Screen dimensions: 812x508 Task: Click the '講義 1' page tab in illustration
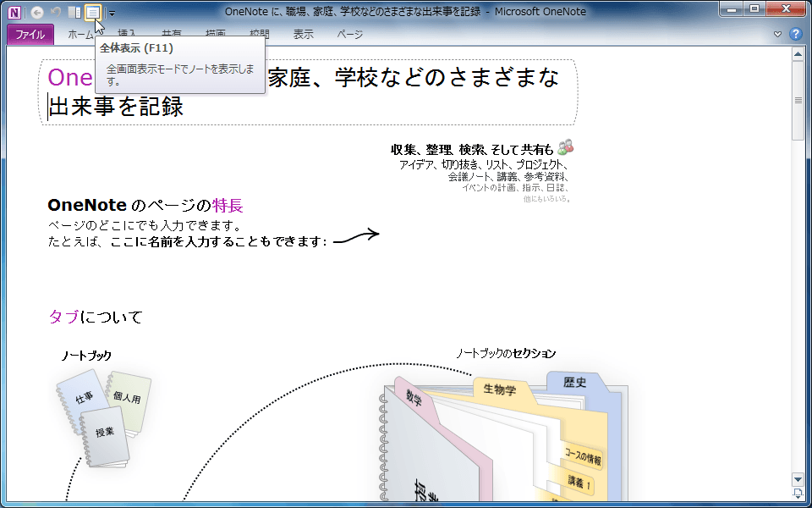point(578,482)
